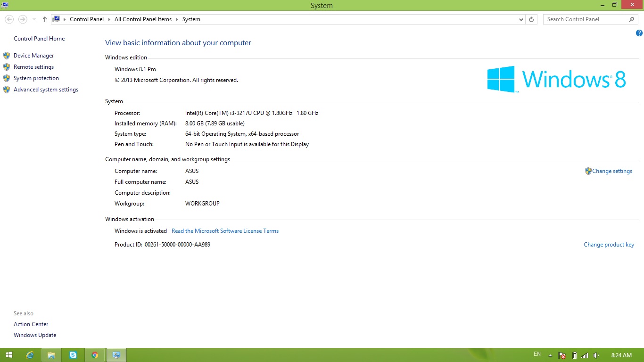This screenshot has width=644, height=362.
Task: Click the System control panel taskbar button
Action: coord(116,355)
